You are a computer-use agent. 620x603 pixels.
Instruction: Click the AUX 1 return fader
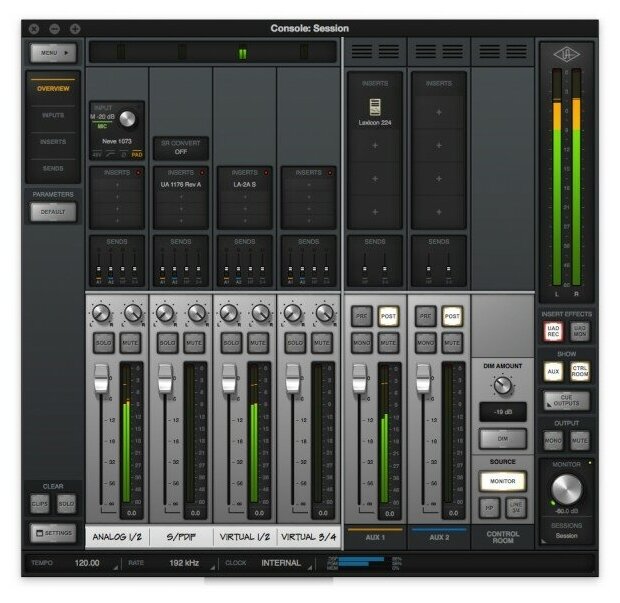pyautogui.click(x=359, y=378)
